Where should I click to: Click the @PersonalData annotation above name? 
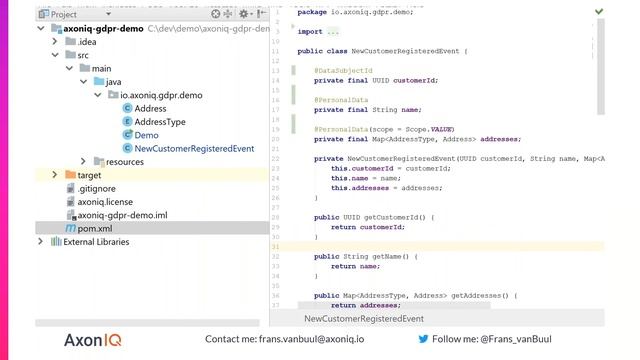(x=341, y=100)
